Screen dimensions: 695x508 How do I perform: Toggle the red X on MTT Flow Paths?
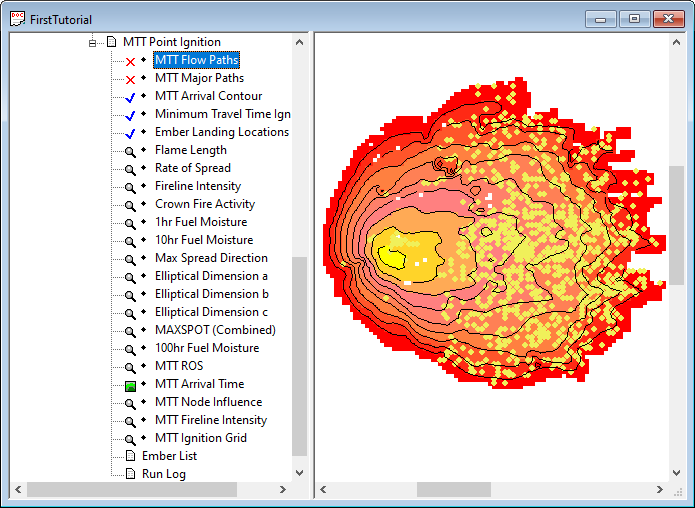tap(130, 61)
